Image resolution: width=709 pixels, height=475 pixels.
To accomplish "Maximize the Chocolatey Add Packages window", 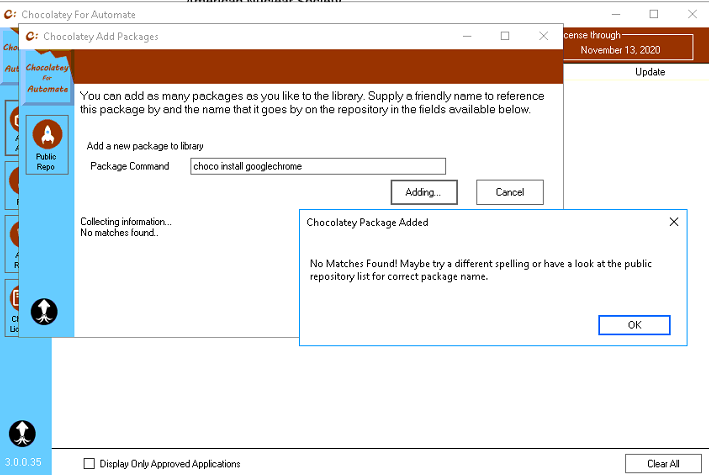I will coord(505,36).
